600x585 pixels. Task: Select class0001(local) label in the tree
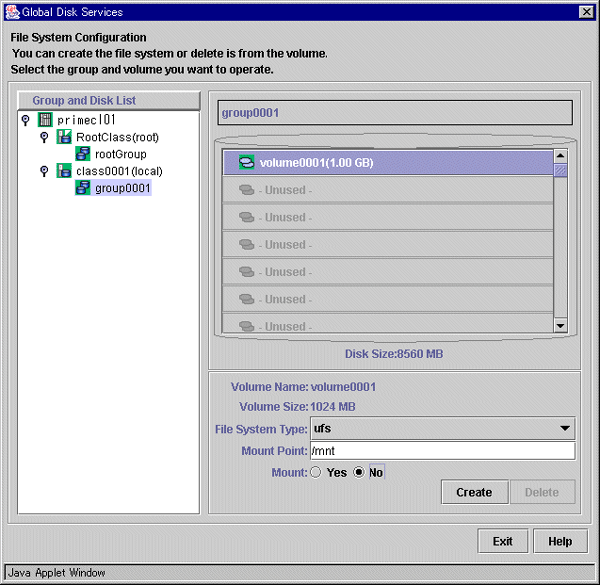click(x=119, y=171)
